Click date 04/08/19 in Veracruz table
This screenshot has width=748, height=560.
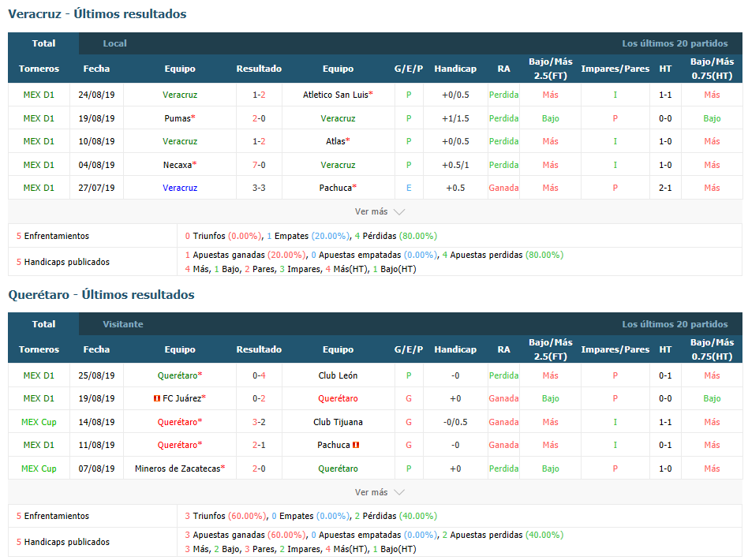(96, 165)
